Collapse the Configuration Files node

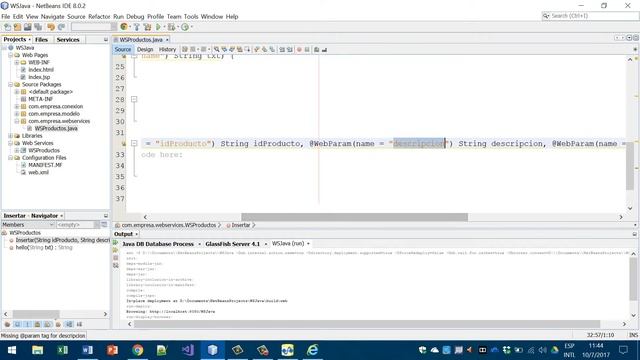tap(10, 158)
